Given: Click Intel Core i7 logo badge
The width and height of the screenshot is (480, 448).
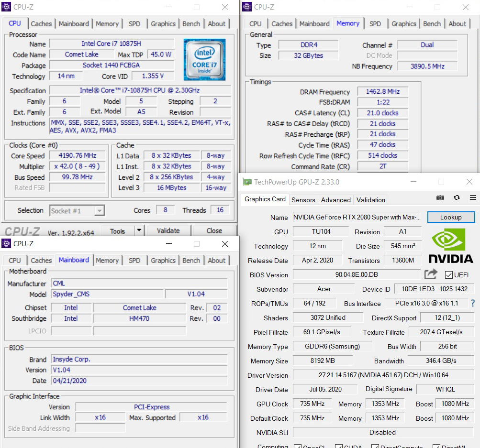Looking at the screenshot, I should tap(204, 60).
